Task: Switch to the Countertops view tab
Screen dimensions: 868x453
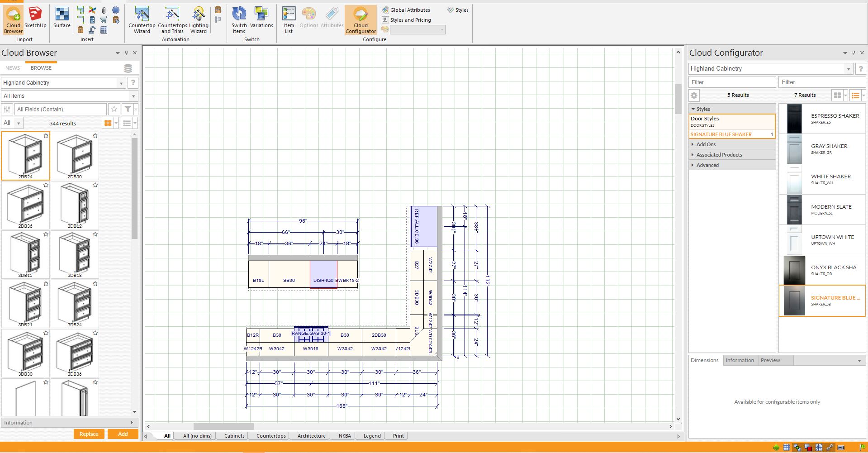Action: 271,436
